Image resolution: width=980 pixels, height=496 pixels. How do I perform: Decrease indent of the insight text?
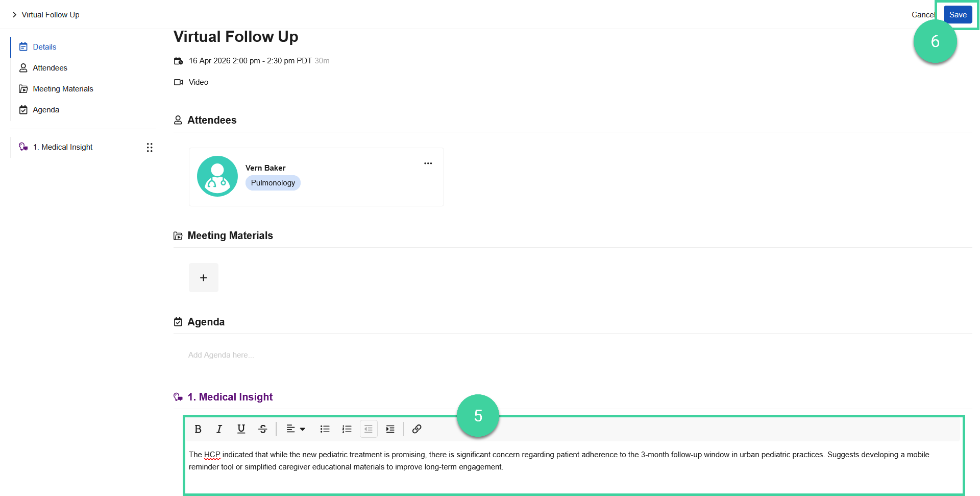click(369, 429)
